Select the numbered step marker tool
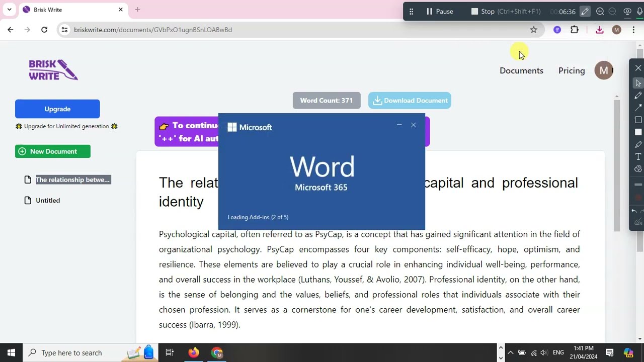 point(638,169)
